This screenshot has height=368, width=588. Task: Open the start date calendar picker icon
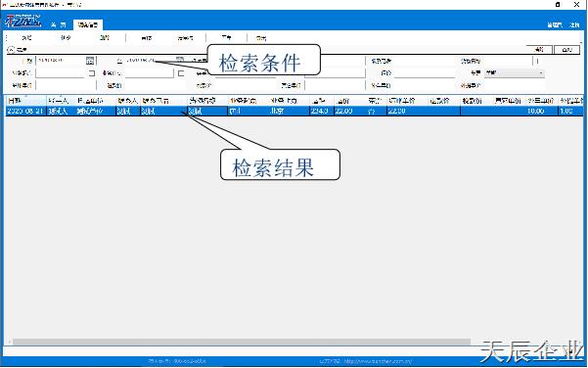(x=90, y=61)
